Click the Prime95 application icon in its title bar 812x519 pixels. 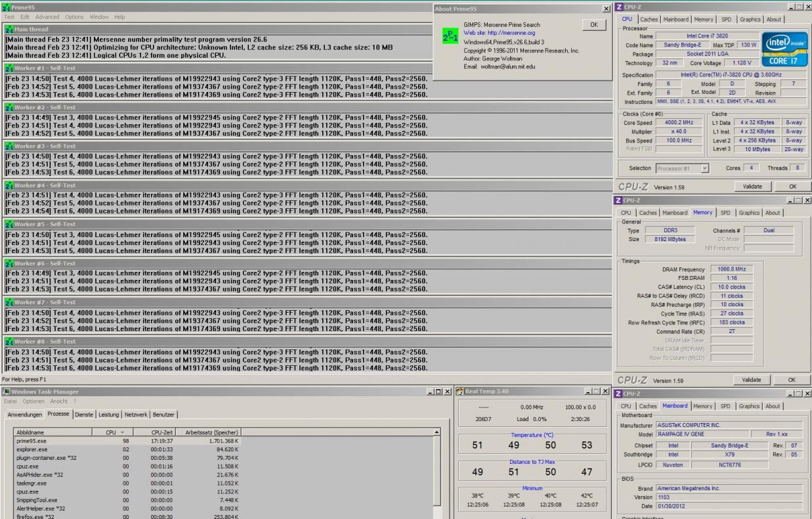point(6,7)
